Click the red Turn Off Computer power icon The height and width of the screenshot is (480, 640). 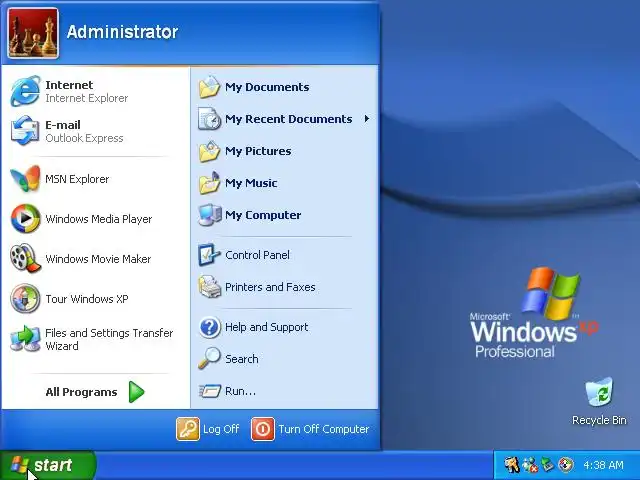[263, 429]
